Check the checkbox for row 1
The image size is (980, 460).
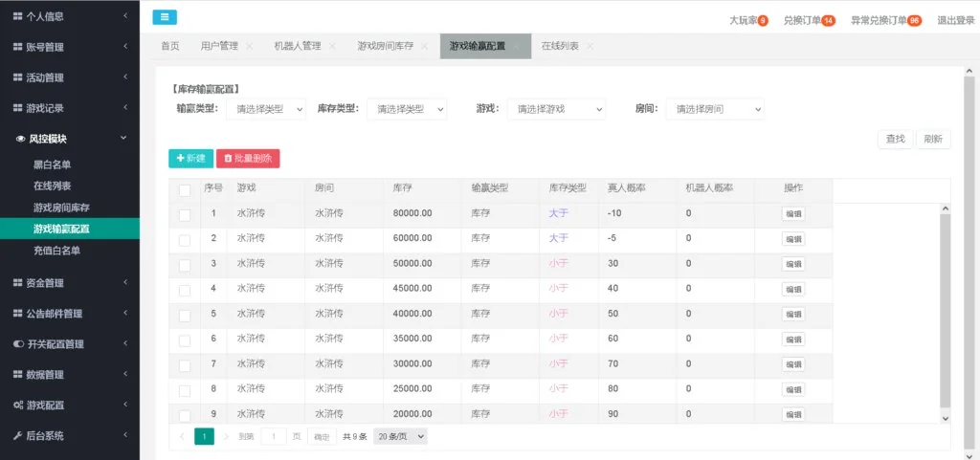[x=185, y=215]
